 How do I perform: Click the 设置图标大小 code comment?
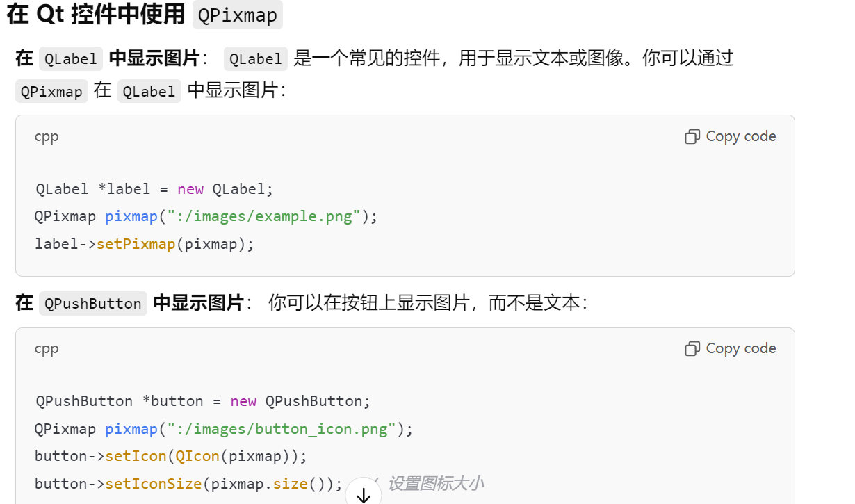pos(435,484)
